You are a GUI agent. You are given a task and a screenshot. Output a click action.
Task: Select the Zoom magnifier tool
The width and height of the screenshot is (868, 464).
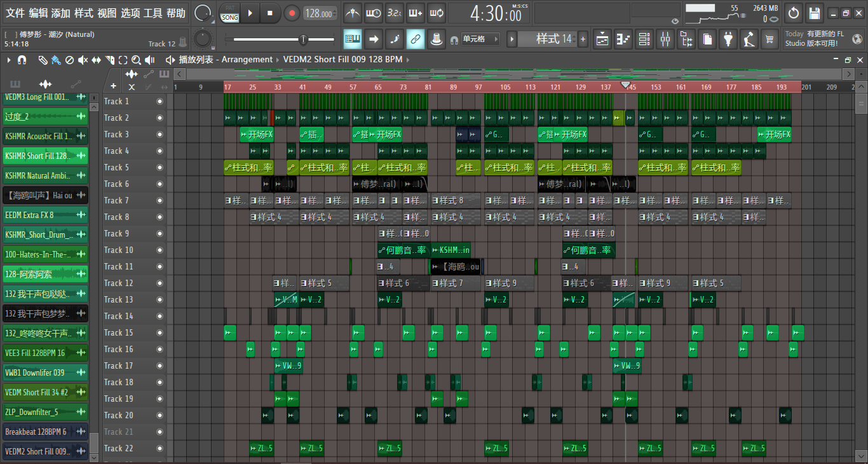(x=136, y=60)
